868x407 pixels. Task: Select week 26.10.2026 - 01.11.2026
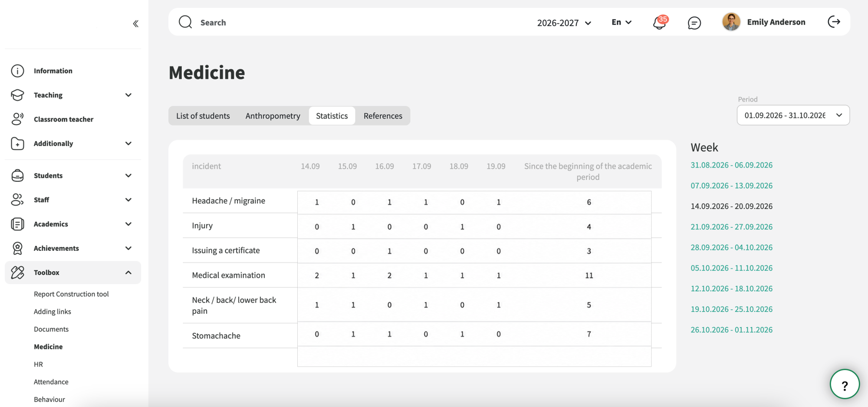point(732,330)
